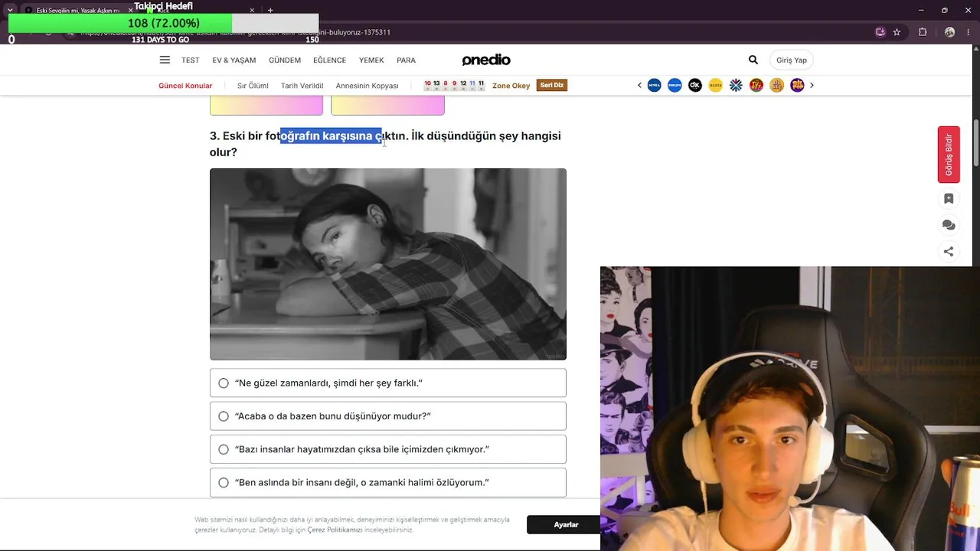Click the Onedio logo
This screenshot has height=551, width=980.
tap(486, 60)
